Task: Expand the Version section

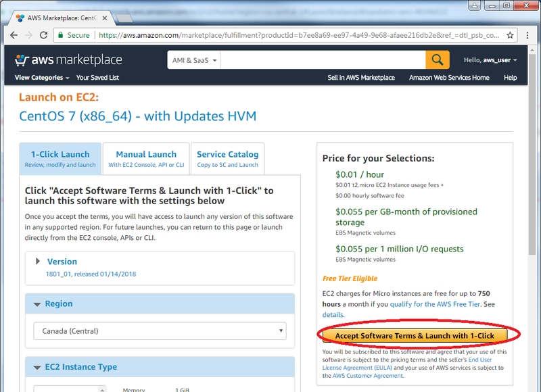Action: click(62, 262)
